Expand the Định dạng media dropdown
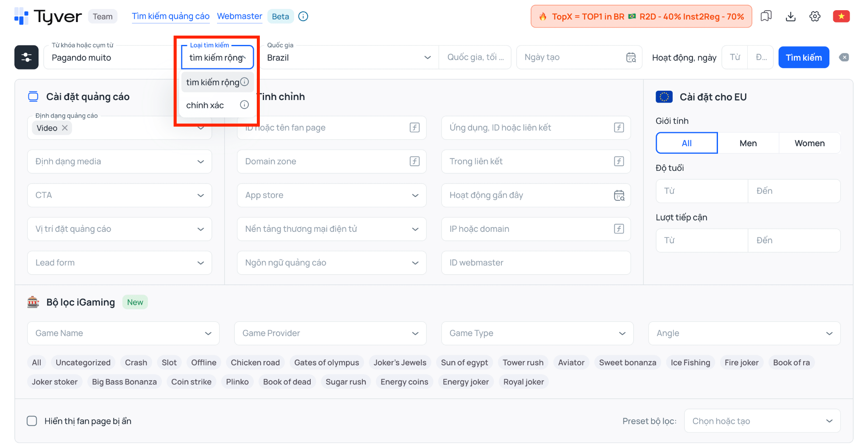 pos(120,161)
